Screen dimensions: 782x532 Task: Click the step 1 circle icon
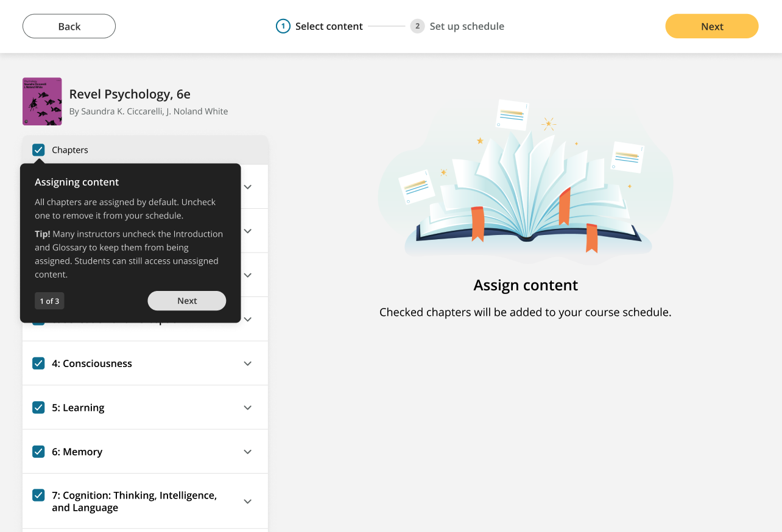[x=283, y=26]
